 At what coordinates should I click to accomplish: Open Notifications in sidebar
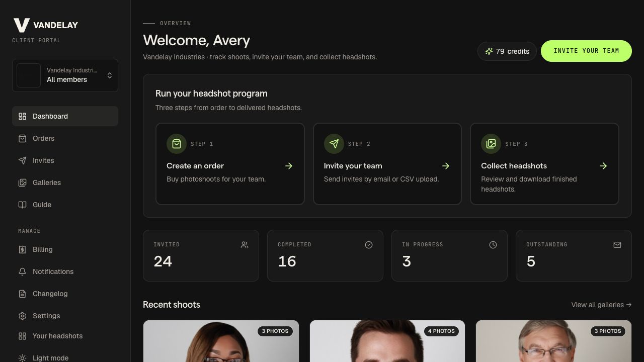pyautogui.click(x=65, y=271)
